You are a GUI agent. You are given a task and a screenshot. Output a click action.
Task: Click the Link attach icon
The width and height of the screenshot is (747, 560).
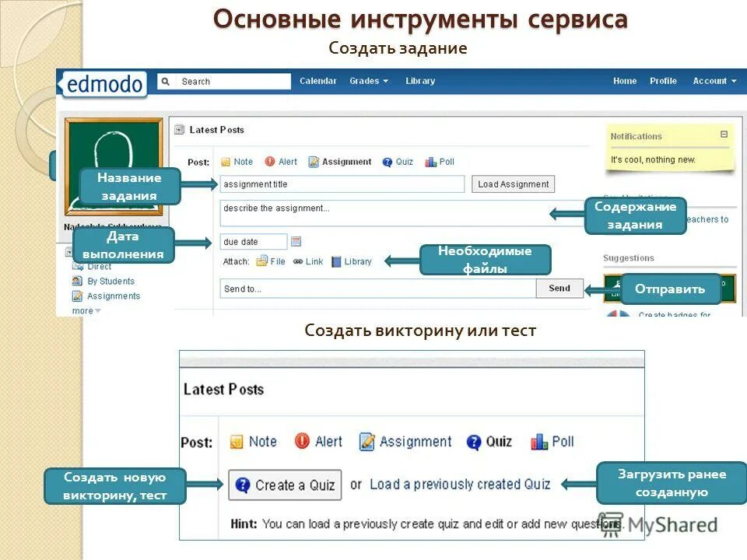point(298,261)
